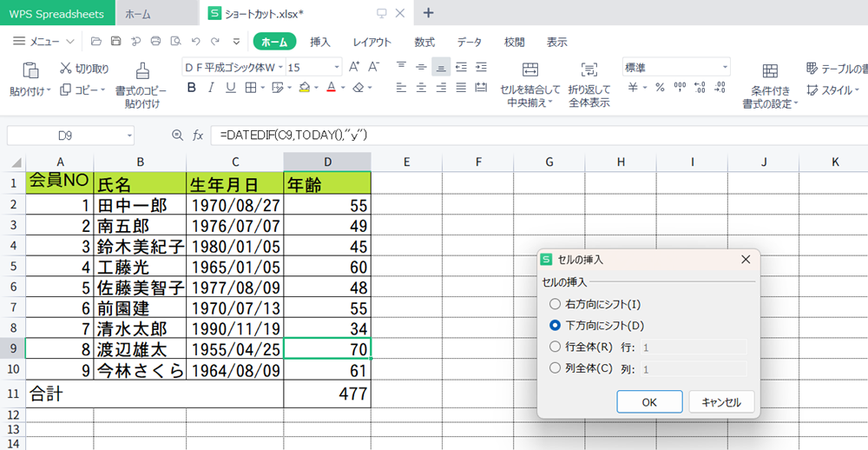Select cell containing 鈴木美紀子
The image size is (868, 450).
[x=140, y=246]
